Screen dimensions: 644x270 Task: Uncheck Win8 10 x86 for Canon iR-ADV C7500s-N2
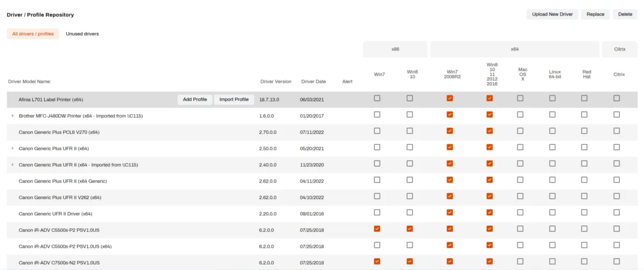coord(409,261)
